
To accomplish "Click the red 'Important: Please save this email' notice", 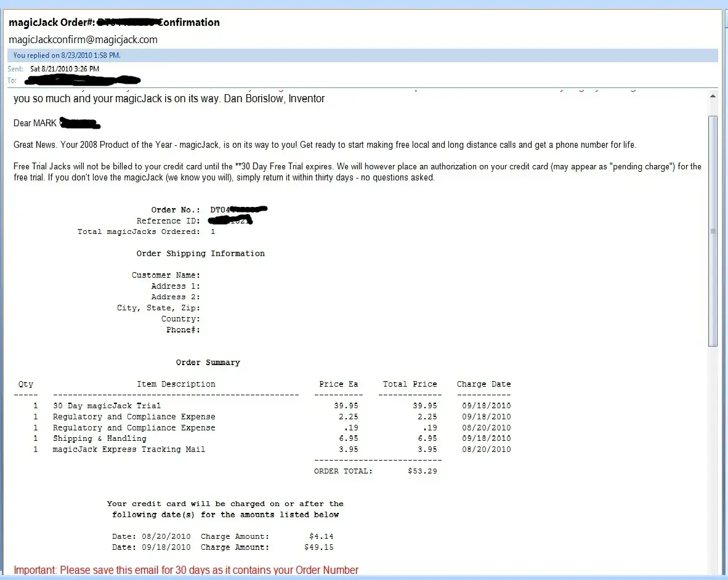I will click(x=185, y=570).
